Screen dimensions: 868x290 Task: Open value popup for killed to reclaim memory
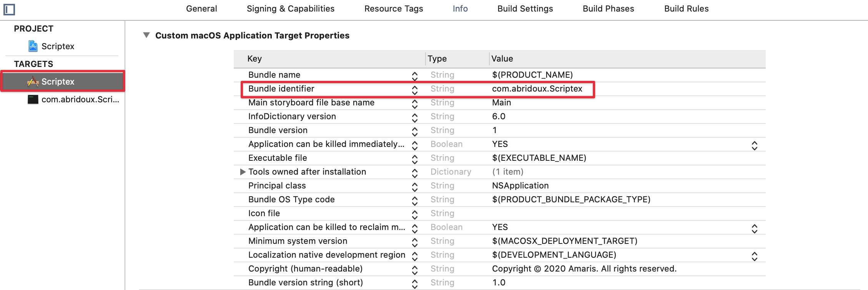(754, 228)
